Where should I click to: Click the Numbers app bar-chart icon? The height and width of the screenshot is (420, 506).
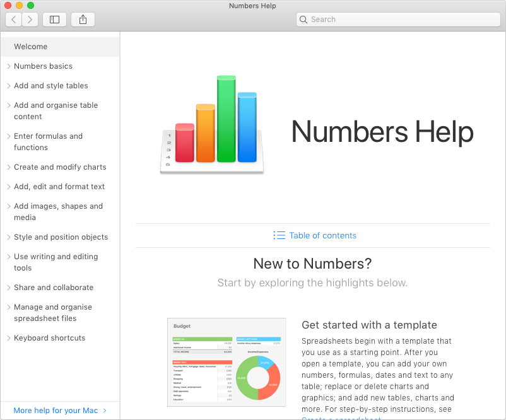(212, 124)
